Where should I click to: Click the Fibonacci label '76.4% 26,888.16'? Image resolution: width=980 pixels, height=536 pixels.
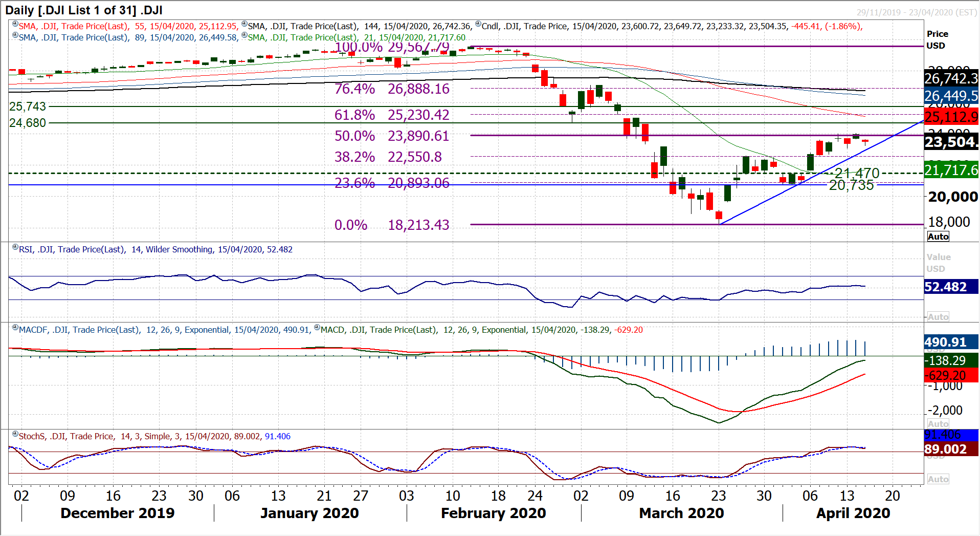pyautogui.click(x=392, y=89)
